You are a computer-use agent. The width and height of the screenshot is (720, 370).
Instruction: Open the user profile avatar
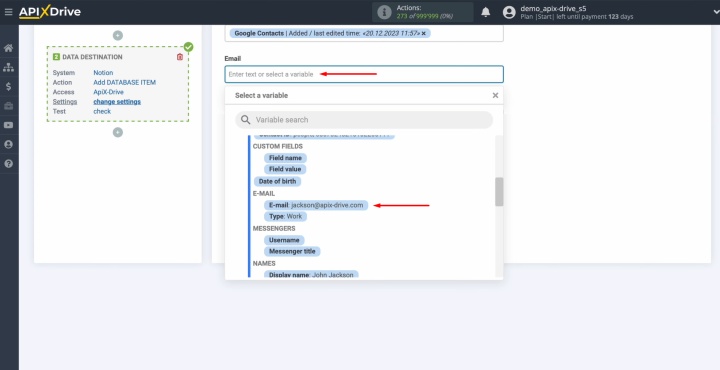509,12
